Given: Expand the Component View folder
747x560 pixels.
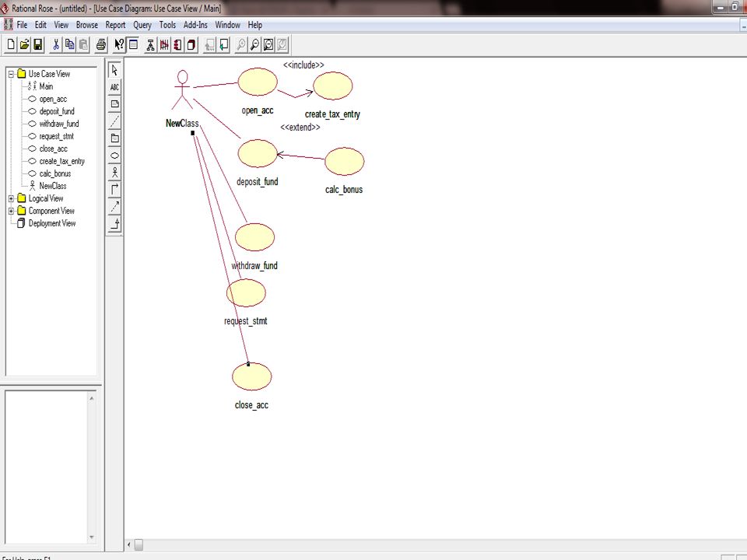Looking at the screenshot, I should 11,211.
